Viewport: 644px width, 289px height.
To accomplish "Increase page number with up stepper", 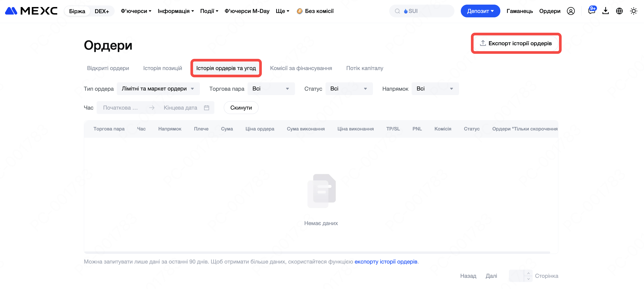I will (528, 273).
